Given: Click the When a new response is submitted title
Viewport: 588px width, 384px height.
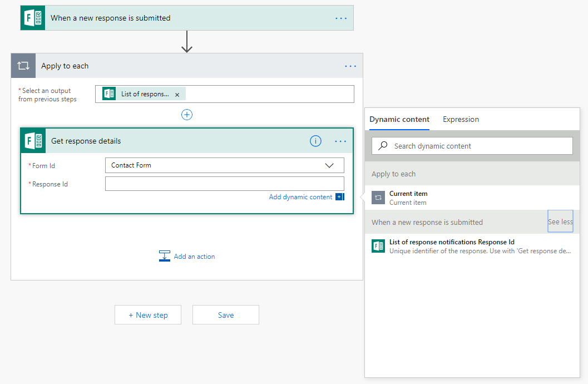Looking at the screenshot, I should click(111, 18).
